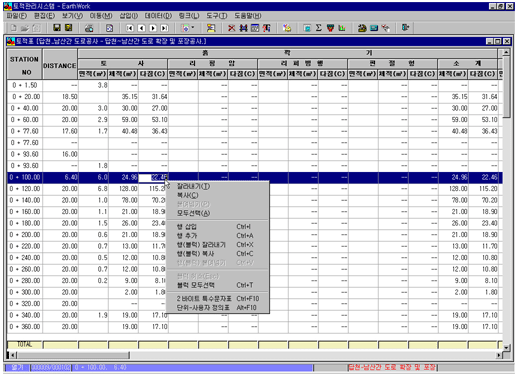
Task: Click the calculator table icon
Action: (255, 28)
